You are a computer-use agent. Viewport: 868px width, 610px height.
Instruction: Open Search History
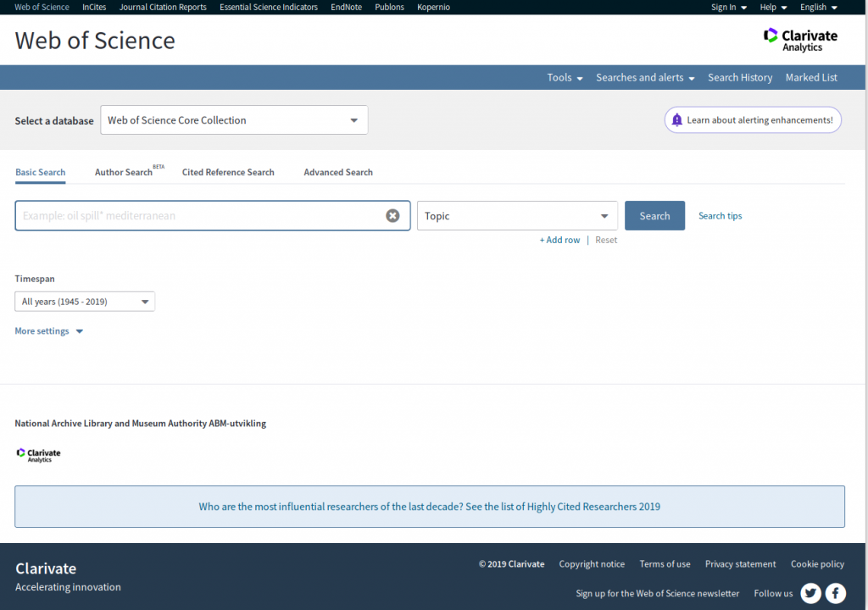click(740, 77)
